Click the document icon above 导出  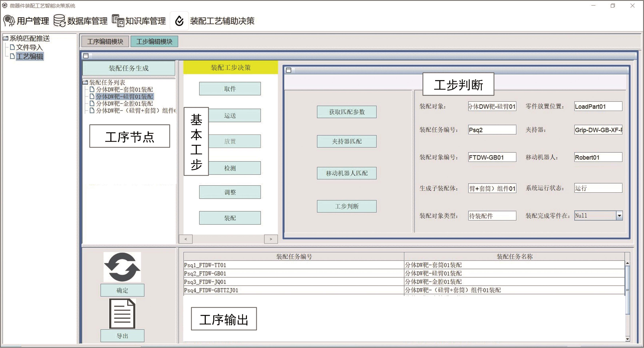tap(122, 313)
